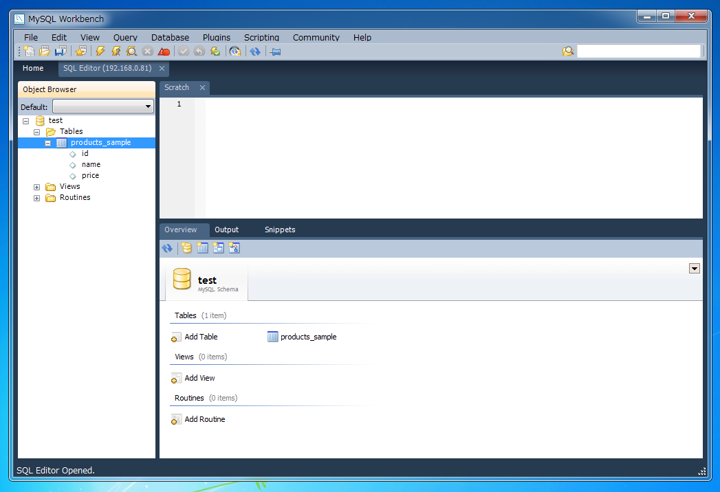This screenshot has height=492, width=720.
Task: Close the SQL Editor (192.168.0.81) tab
Action: coord(162,68)
